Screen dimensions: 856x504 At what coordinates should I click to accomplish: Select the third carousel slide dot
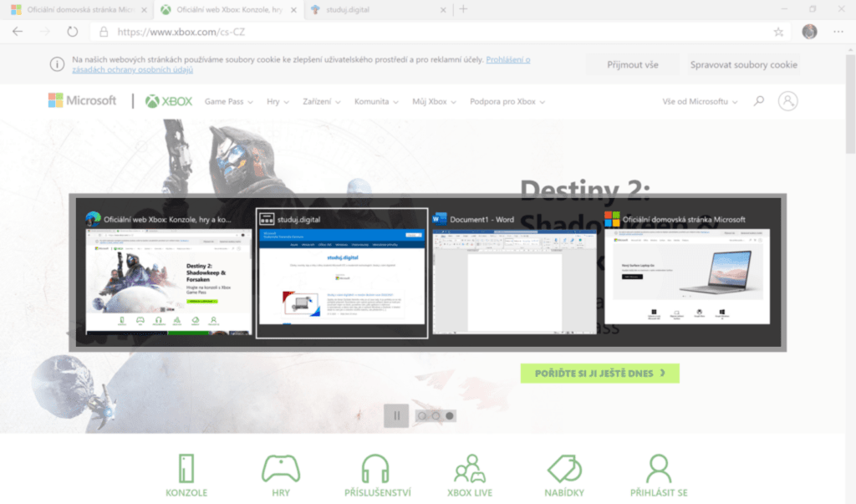[450, 415]
